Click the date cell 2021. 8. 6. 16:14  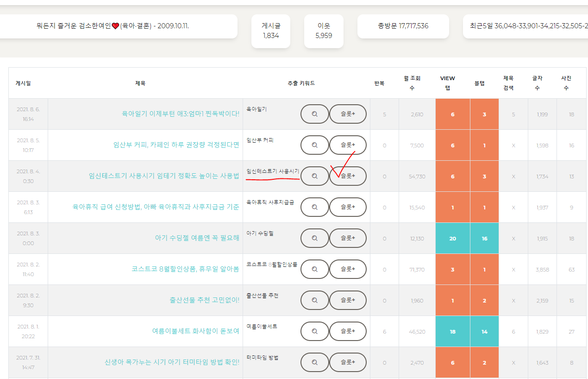point(28,114)
